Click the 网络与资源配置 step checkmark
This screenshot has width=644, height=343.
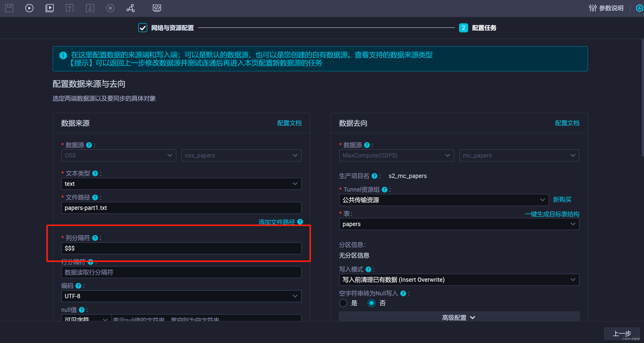(143, 28)
